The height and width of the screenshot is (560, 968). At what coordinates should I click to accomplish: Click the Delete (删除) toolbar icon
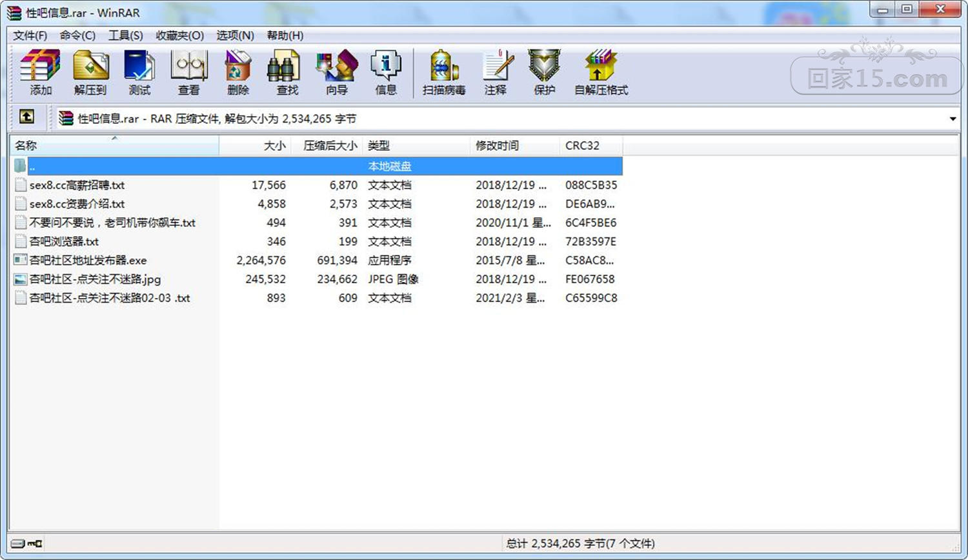[x=237, y=72]
